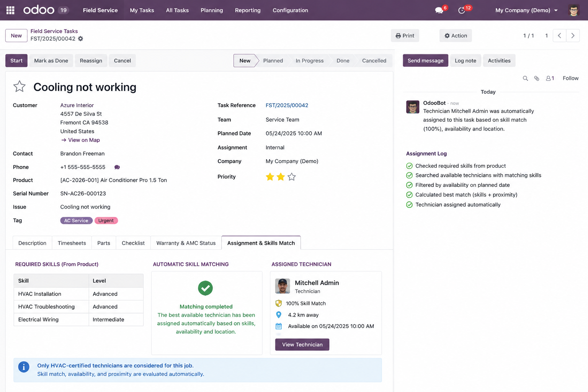This screenshot has height=392, width=588.
Task: Set priority to third star
Action: click(292, 177)
